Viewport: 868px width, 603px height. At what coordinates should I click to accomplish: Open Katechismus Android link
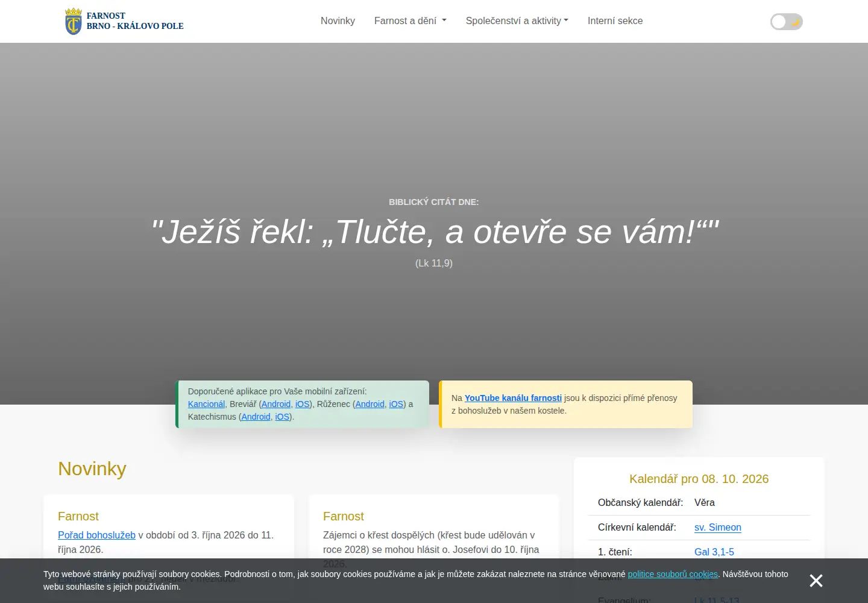[x=256, y=417]
